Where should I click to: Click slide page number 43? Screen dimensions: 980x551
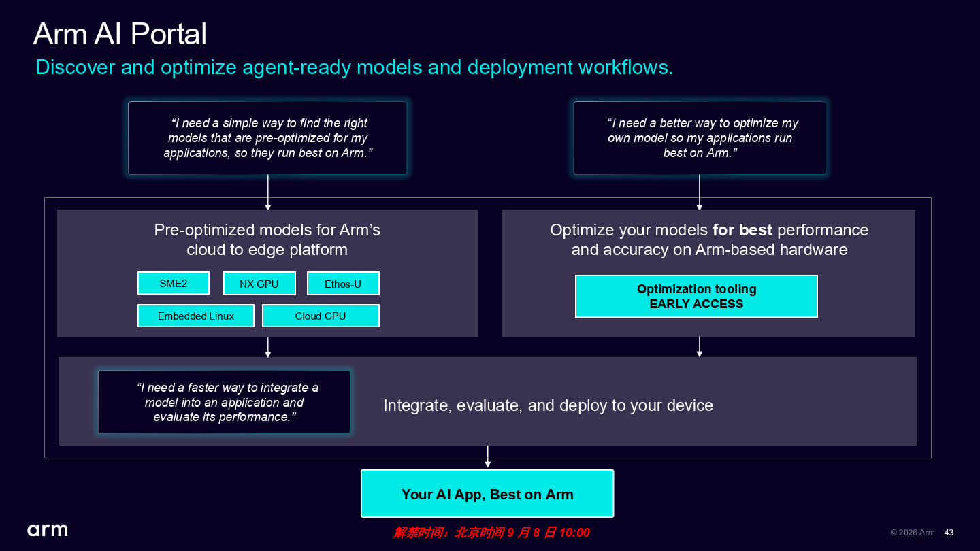(949, 533)
